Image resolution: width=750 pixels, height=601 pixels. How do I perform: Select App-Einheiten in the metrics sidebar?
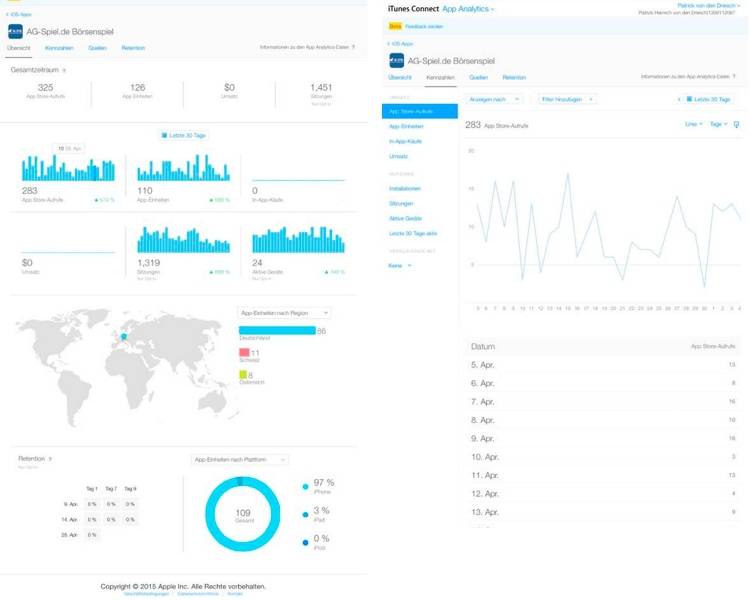[406, 126]
